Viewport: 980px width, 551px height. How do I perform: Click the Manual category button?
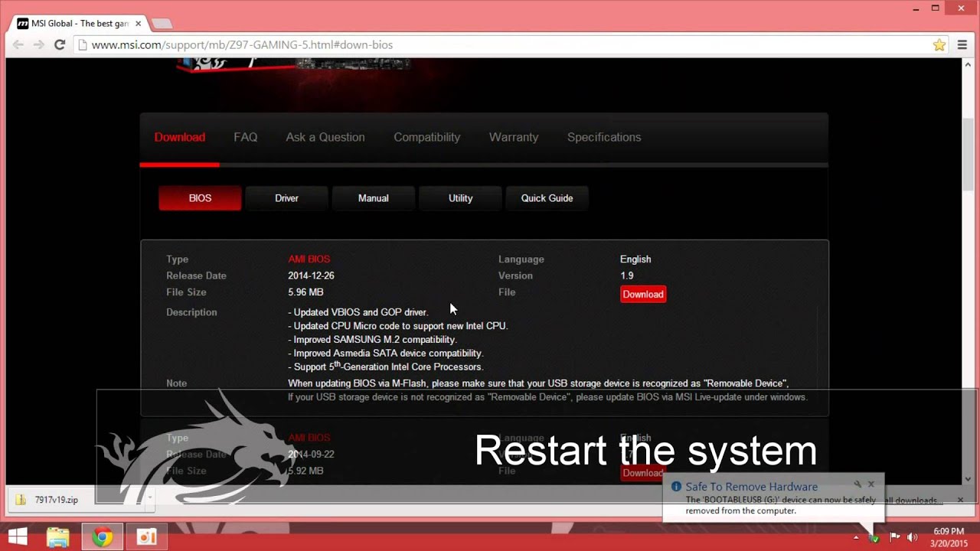pyautogui.click(x=374, y=198)
